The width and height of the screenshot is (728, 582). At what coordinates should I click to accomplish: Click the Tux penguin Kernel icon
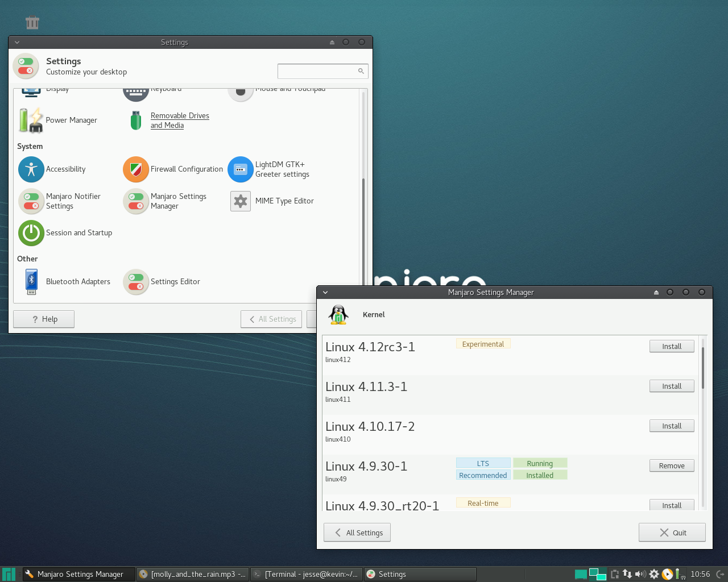pyautogui.click(x=338, y=315)
